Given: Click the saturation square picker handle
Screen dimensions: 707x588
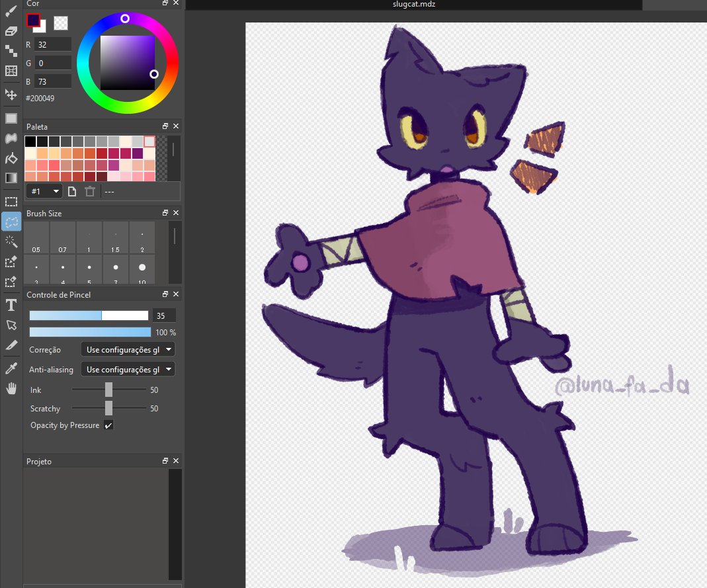Looking at the screenshot, I should (x=154, y=74).
